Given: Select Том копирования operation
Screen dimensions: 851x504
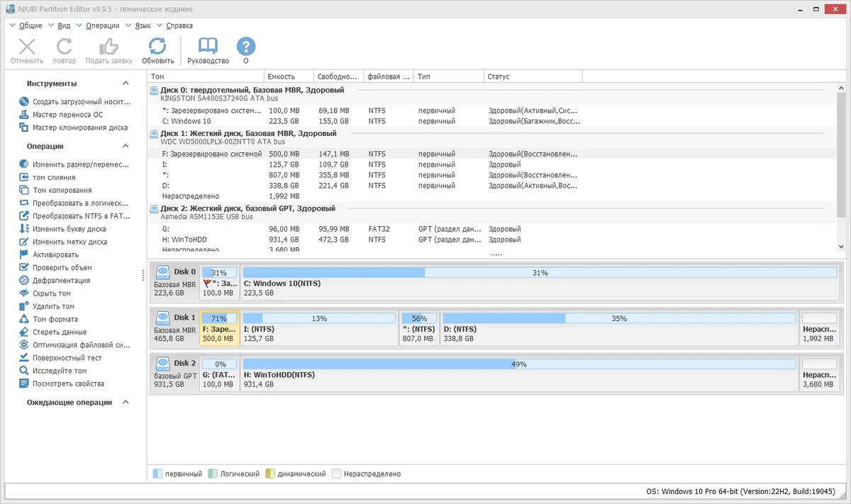Looking at the screenshot, I should (x=55, y=190).
